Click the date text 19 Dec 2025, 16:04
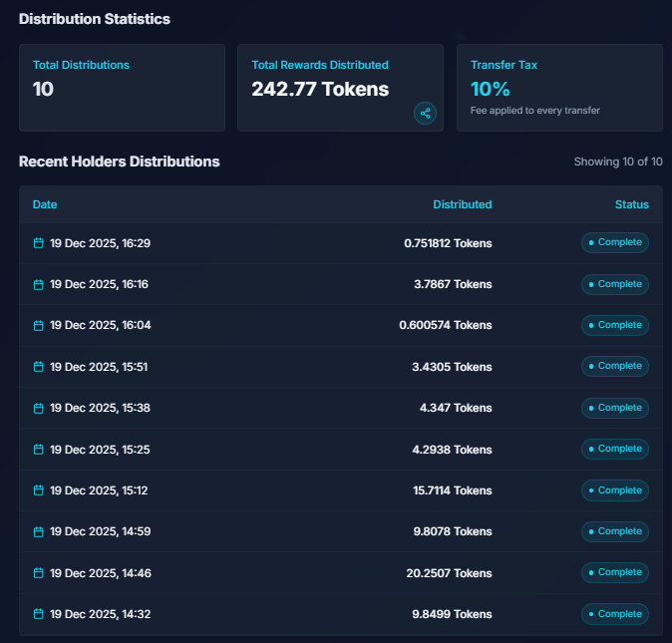 click(x=101, y=326)
